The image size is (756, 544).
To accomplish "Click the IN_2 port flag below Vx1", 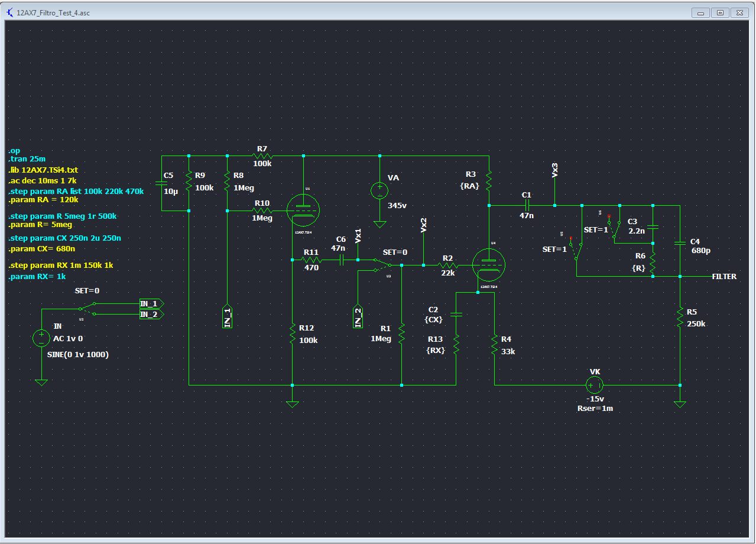I will (358, 316).
